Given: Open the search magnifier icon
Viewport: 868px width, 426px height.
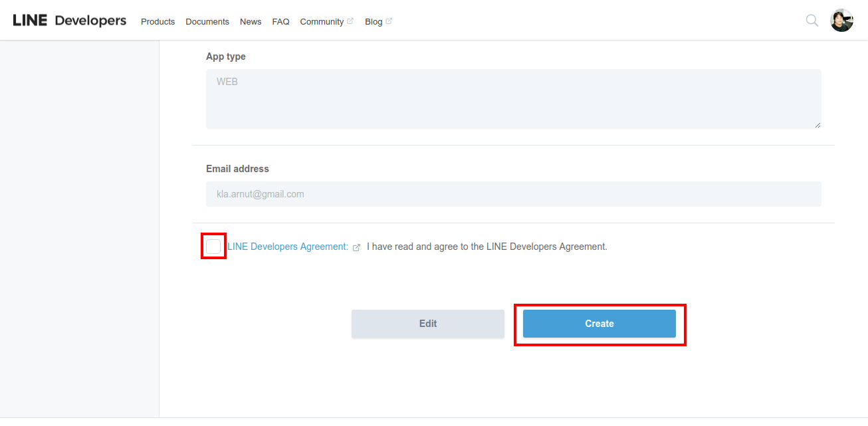Looking at the screenshot, I should click(x=812, y=21).
